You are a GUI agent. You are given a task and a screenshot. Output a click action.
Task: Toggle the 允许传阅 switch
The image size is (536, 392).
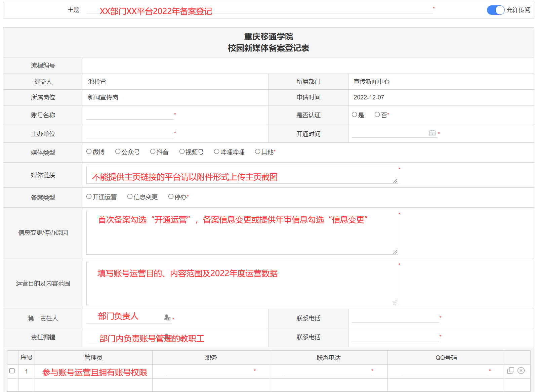tap(495, 10)
